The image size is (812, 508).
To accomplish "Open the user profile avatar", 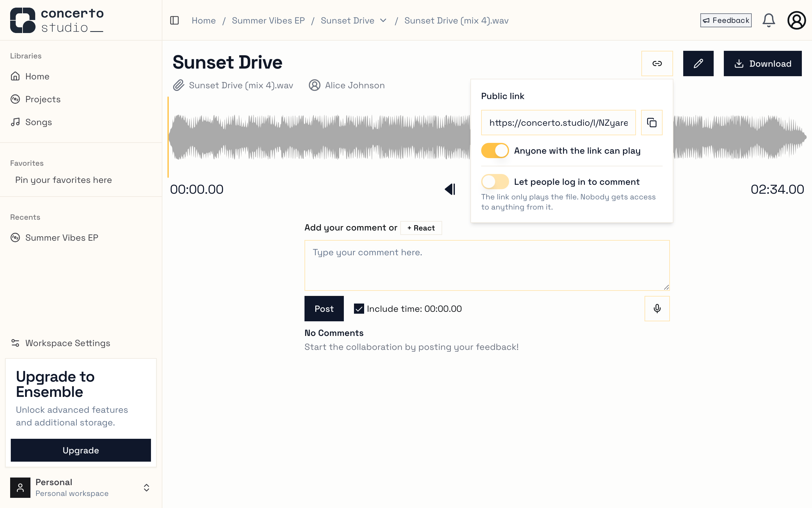I will [796, 21].
